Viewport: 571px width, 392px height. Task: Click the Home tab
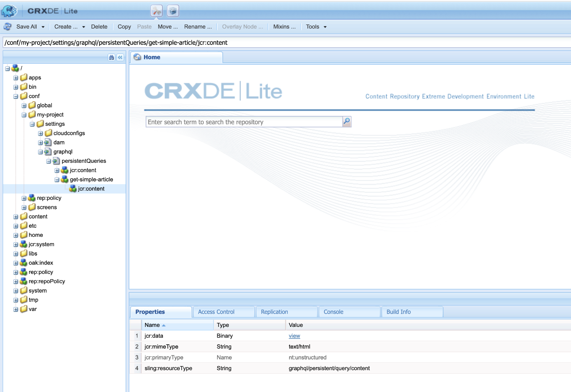(x=176, y=58)
